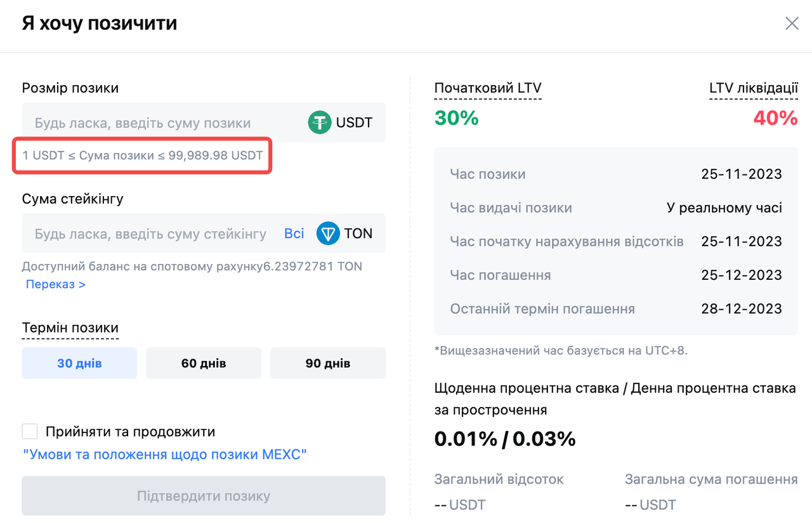Click the loan amount input field
The height and width of the screenshot is (523, 812).
pyautogui.click(x=159, y=123)
